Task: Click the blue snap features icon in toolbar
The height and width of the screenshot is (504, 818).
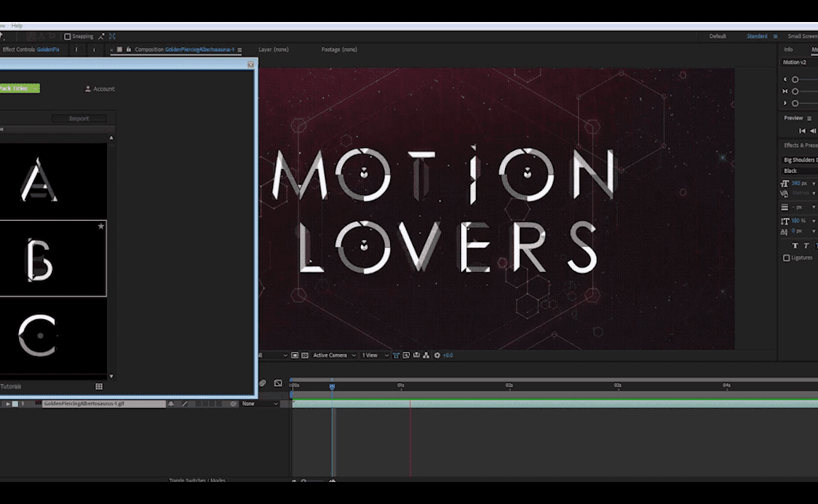Action: pyautogui.click(x=112, y=36)
